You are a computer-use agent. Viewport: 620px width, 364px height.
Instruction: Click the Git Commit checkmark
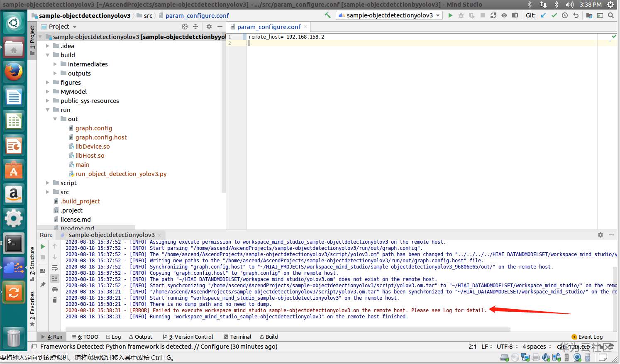point(554,15)
